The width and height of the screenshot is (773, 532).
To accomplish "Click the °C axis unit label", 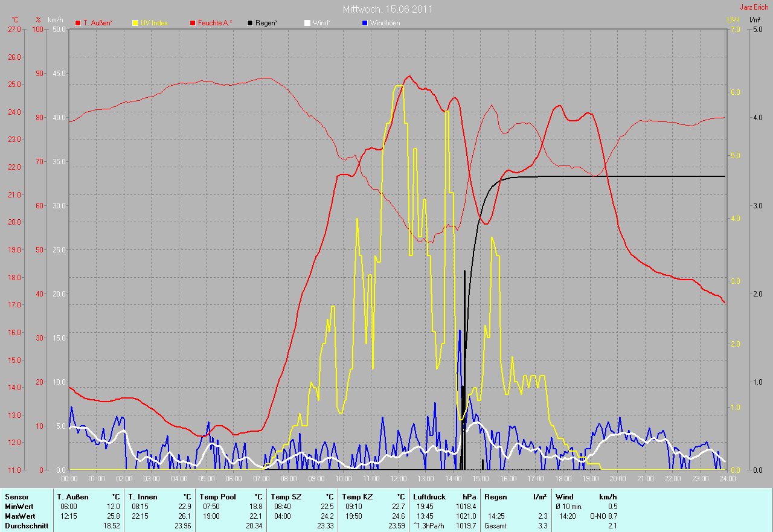I will [15, 20].
